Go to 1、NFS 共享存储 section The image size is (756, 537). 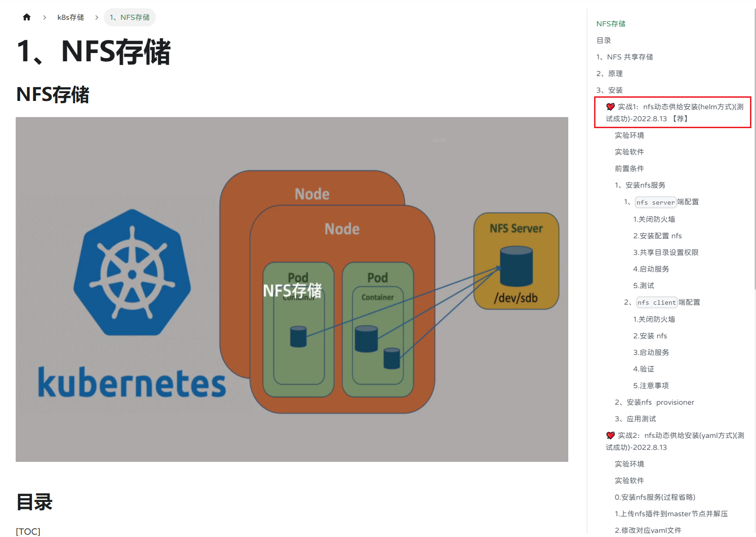pyautogui.click(x=625, y=57)
